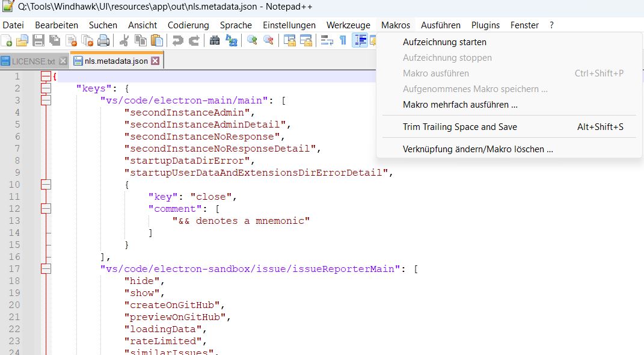This screenshot has height=355, width=644.
Task: Open the Fenster menu
Action: [x=524, y=25]
